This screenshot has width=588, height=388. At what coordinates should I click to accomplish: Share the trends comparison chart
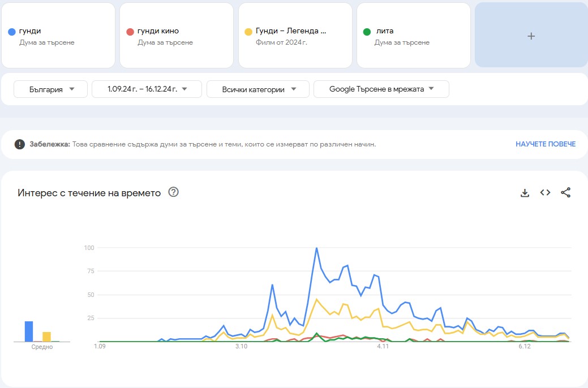[565, 192]
